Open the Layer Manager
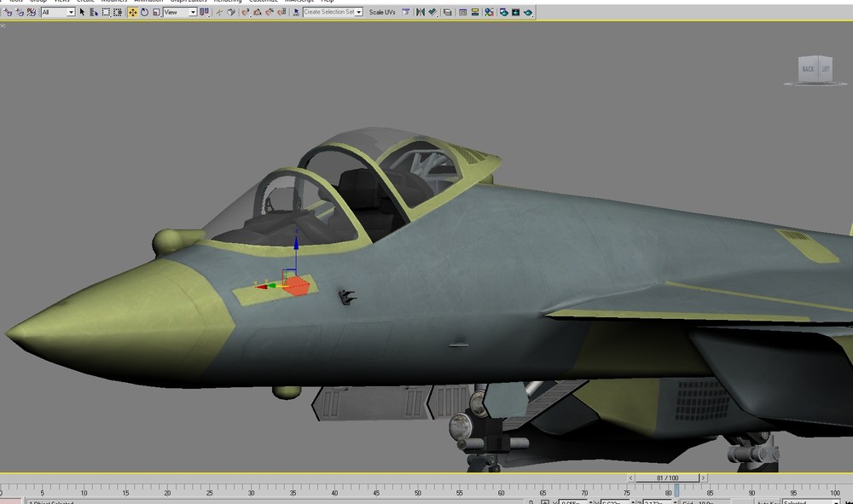The height and width of the screenshot is (504, 853). [447, 12]
